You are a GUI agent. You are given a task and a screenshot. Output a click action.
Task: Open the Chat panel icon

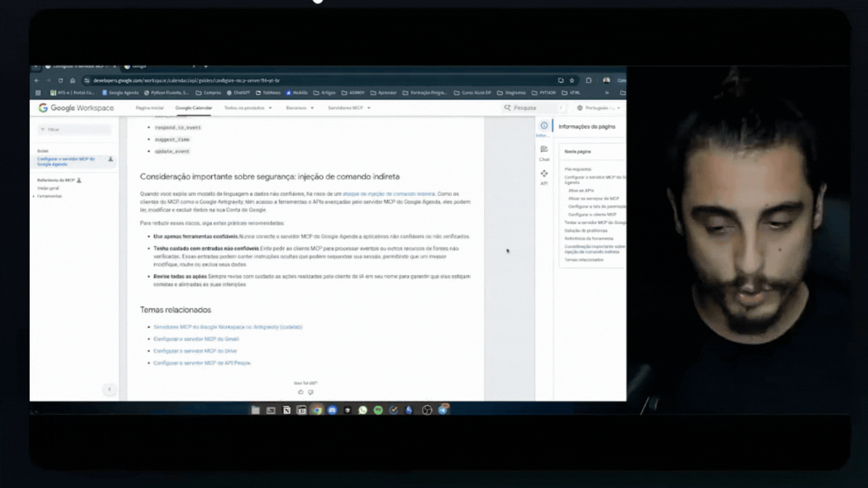pyautogui.click(x=544, y=149)
